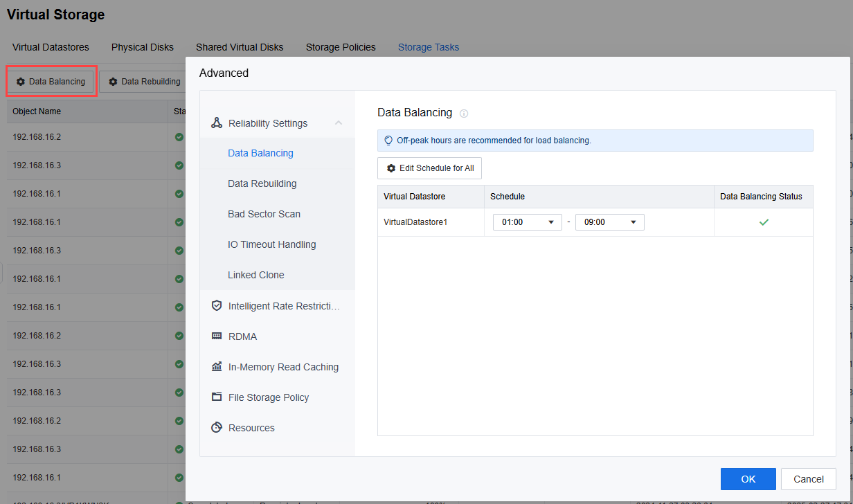The width and height of the screenshot is (853, 504).
Task: Click the Reliability Settings network icon
Action: pos(217,123)
